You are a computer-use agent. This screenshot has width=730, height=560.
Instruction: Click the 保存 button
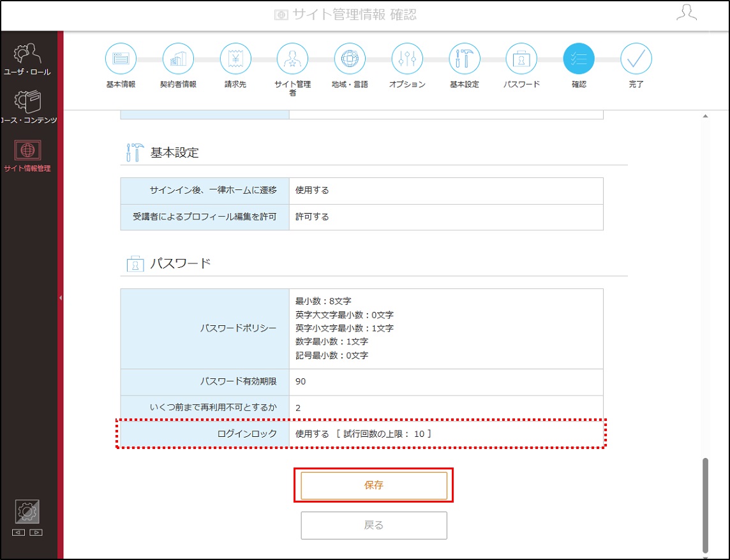[x=374, y=485]
